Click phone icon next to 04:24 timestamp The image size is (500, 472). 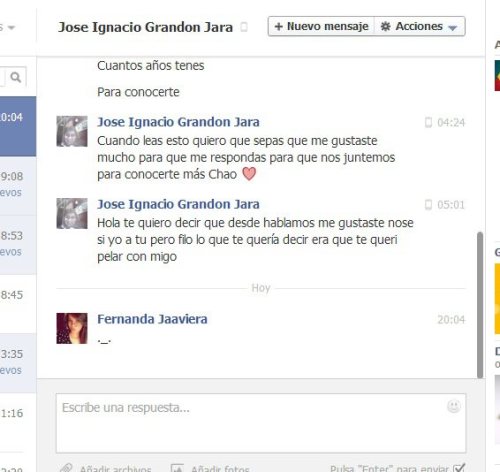click(428, 123)
